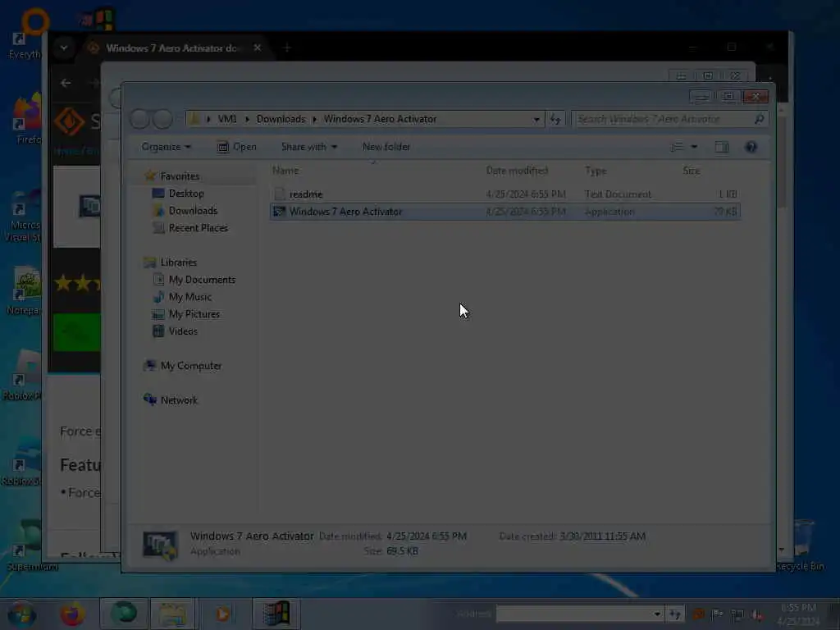Select My Computer in navigation pane

click(190, 366)
